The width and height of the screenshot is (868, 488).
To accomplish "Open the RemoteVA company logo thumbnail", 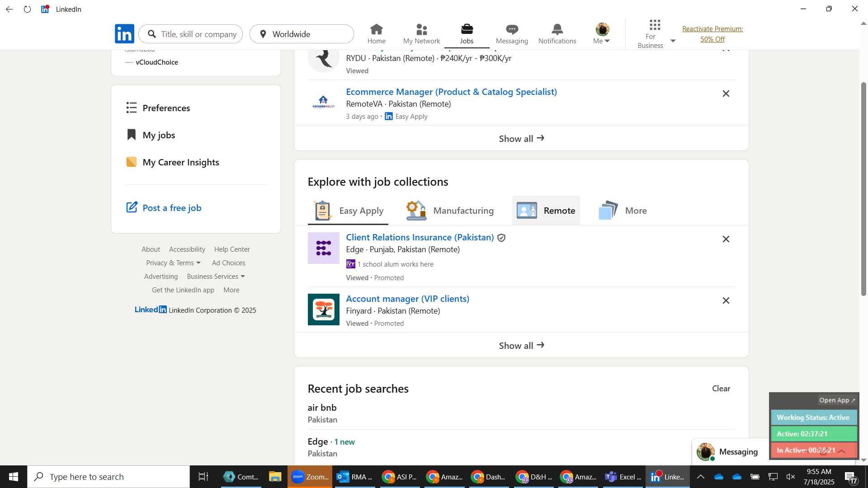I will (324, 103).
